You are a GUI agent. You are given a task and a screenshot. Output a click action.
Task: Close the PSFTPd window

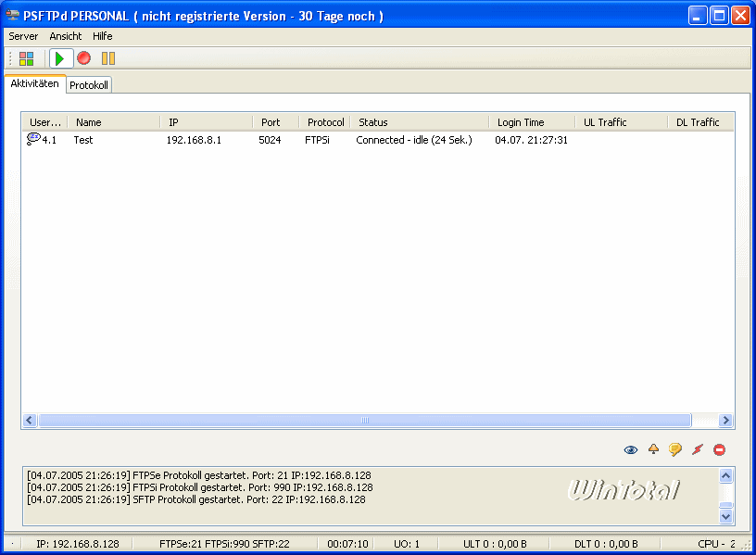click(740, 16)
